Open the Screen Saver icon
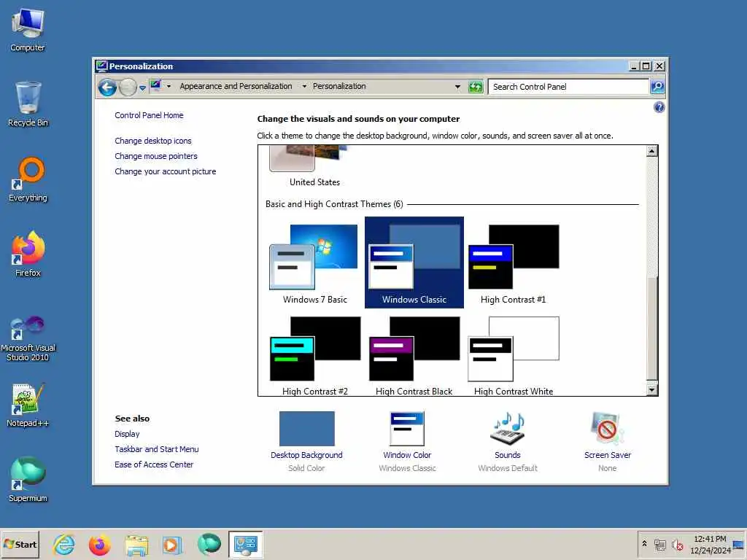Image resolution: width=747 pixels, height=560 pixels. coord(608,429)
